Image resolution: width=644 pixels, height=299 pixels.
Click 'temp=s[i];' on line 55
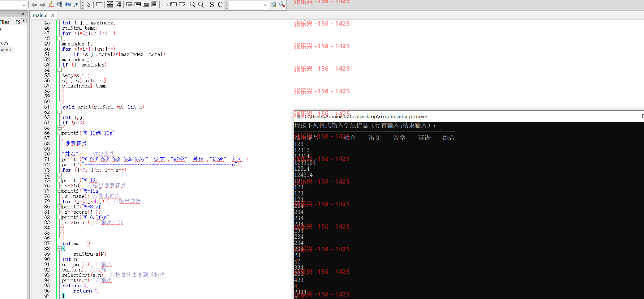[75, 75]
